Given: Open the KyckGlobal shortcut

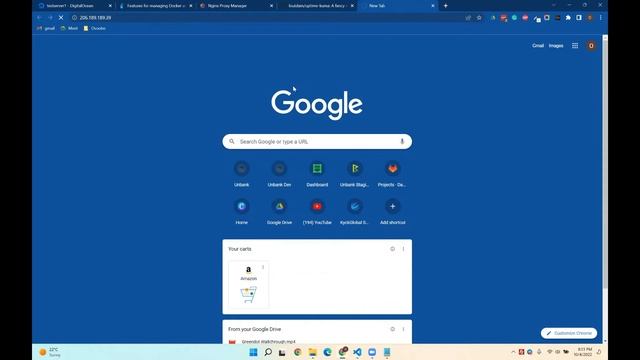Looking at the screenshot, I should click(x=355, y=212).
